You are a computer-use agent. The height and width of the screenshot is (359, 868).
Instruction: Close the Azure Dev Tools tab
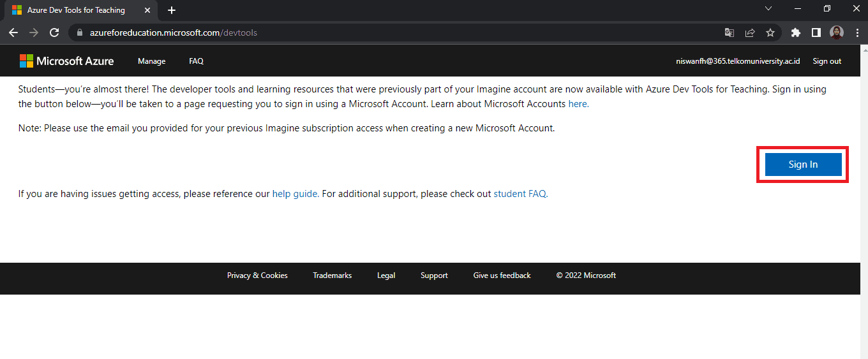point(148,10)
